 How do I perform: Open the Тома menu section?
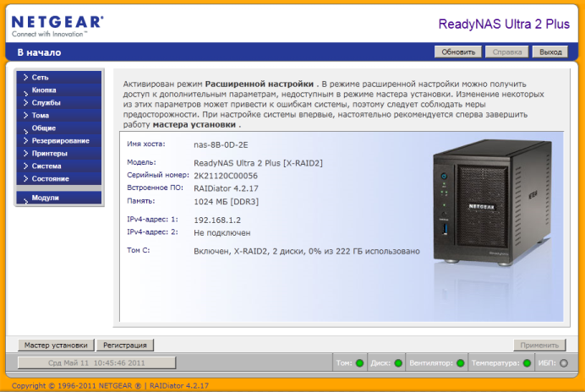click(x=59, y=115)
